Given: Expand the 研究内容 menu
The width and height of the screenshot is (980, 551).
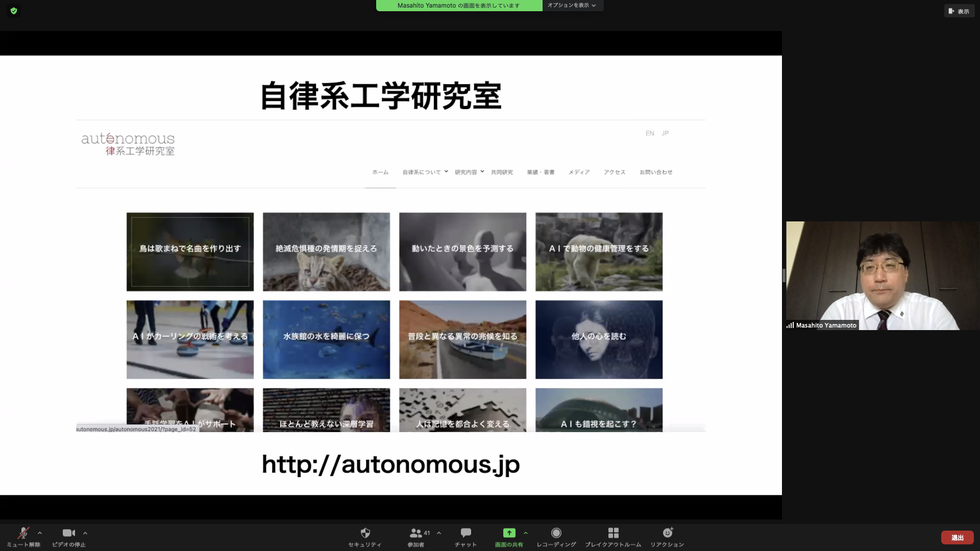Looking at the screenshot, I should 469,172.
